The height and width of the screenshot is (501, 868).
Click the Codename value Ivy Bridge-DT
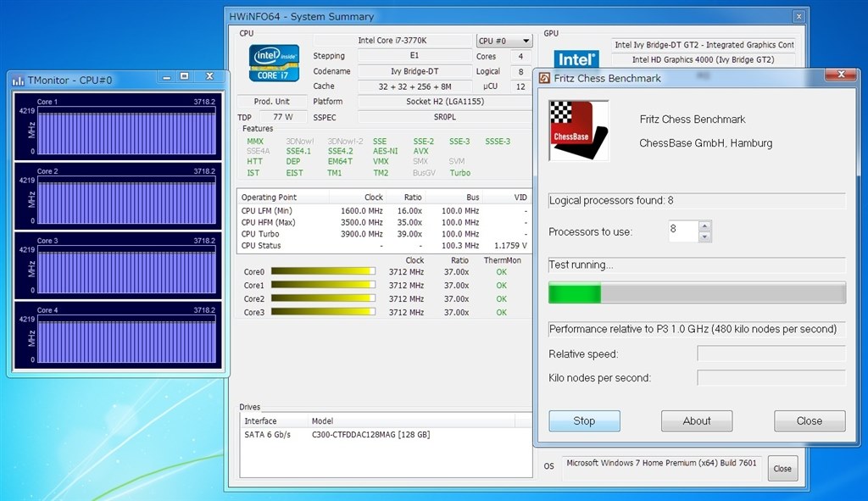coord(414,71)
